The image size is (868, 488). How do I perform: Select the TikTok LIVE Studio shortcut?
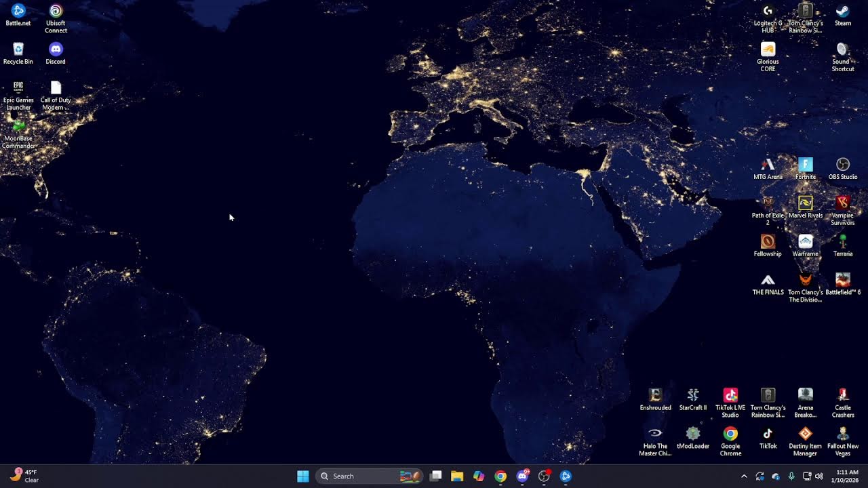(730, 403)
